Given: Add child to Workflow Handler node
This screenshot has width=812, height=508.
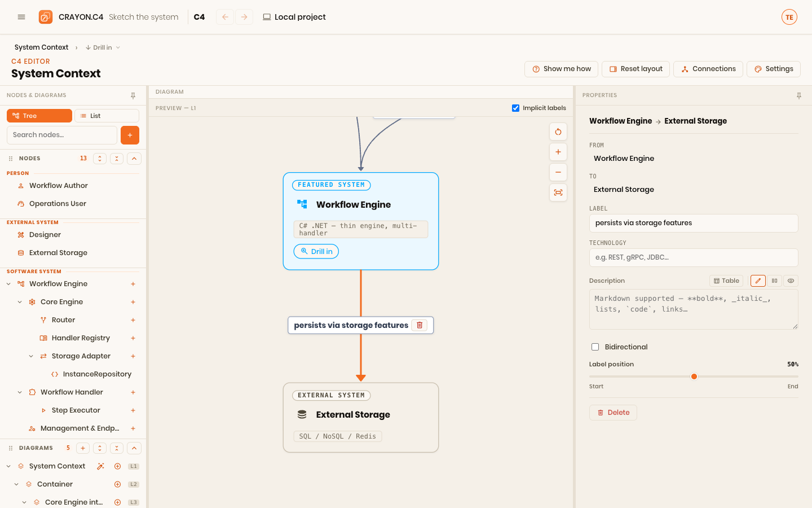Looking at the screenshot, I should 133,392.
